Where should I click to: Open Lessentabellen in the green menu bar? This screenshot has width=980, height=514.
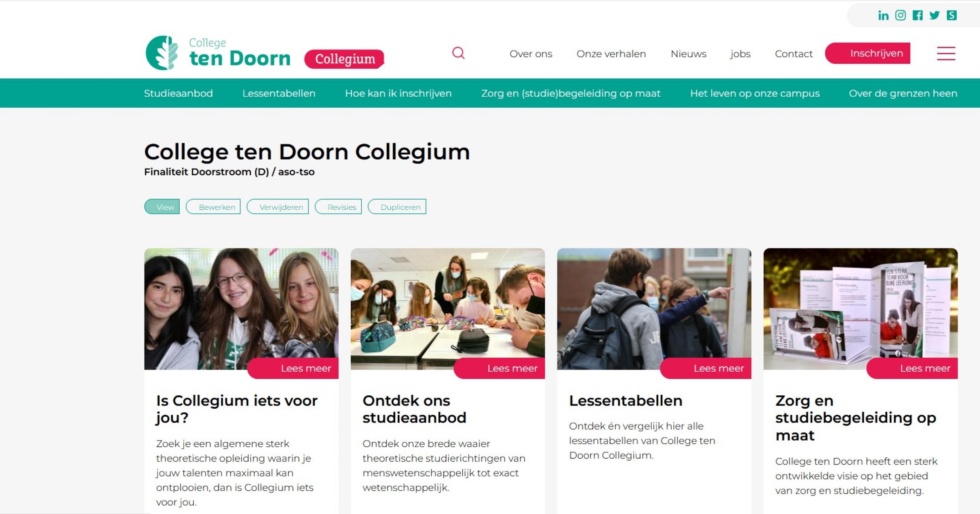point(279,93)
